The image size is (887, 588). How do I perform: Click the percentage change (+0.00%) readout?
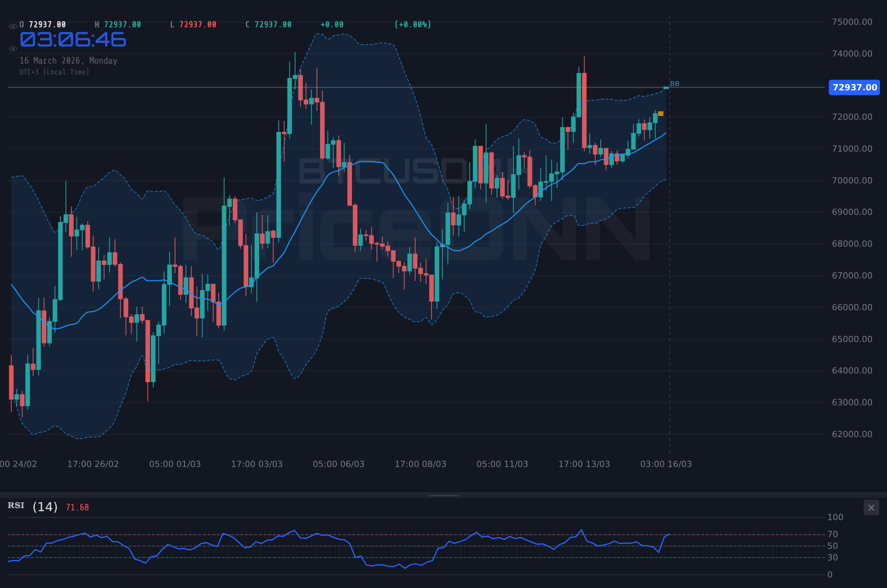412,24
